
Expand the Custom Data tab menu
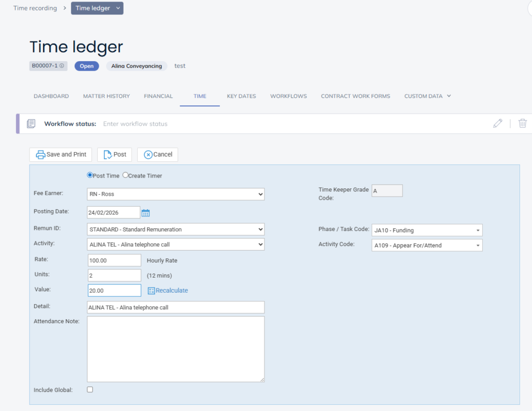pos(427,96)
